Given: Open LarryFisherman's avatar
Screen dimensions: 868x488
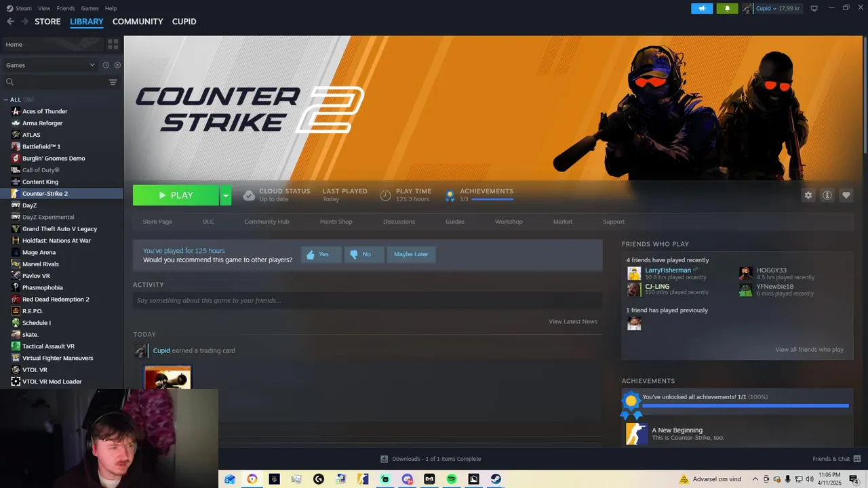Looking at the screenshot, I should (x=634, y=273).
